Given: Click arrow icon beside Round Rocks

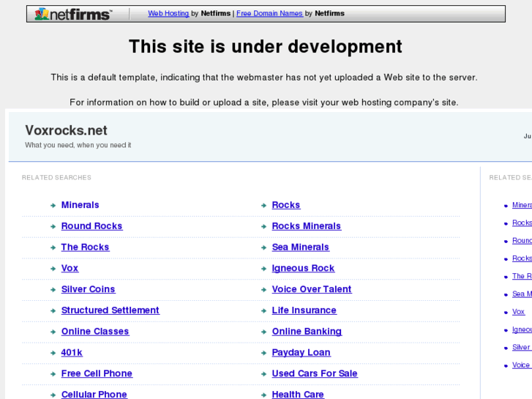Looking at the screenshot, I should tap(53, 226).
